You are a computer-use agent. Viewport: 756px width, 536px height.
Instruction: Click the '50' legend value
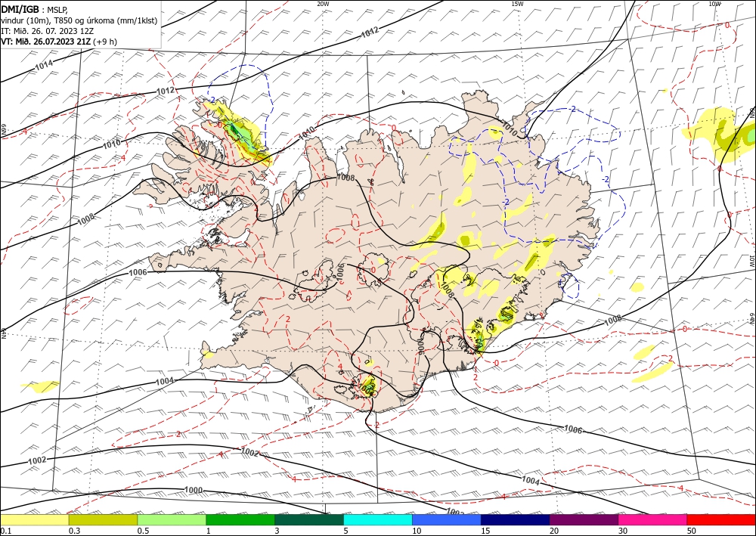pos(692,531)
